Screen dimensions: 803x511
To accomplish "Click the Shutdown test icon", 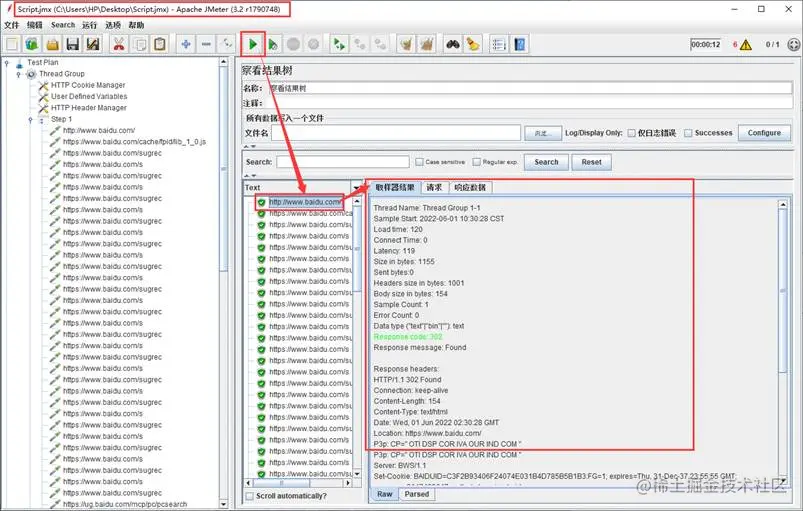I will 313,45.
